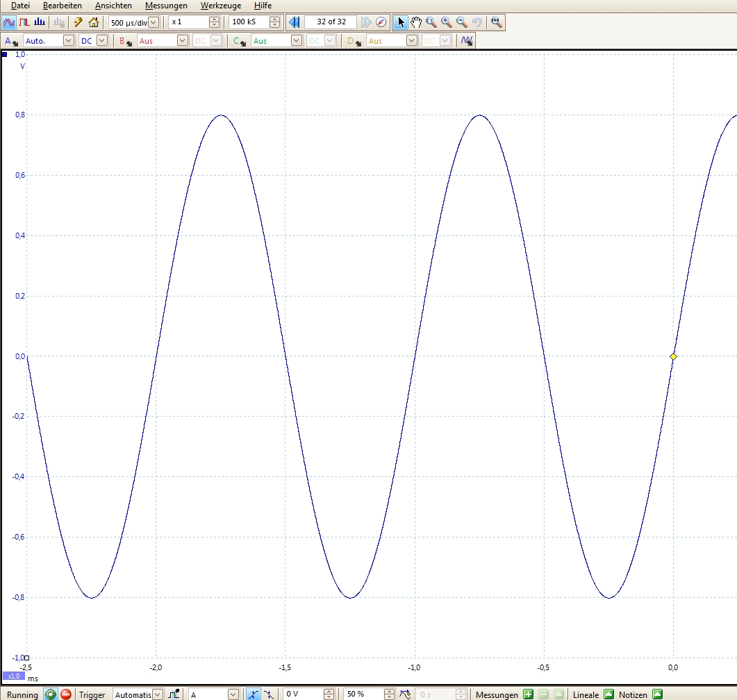Toggle rising edge trigger direction
The width and height of the screenshot is (737, 700).
[254, 694]
